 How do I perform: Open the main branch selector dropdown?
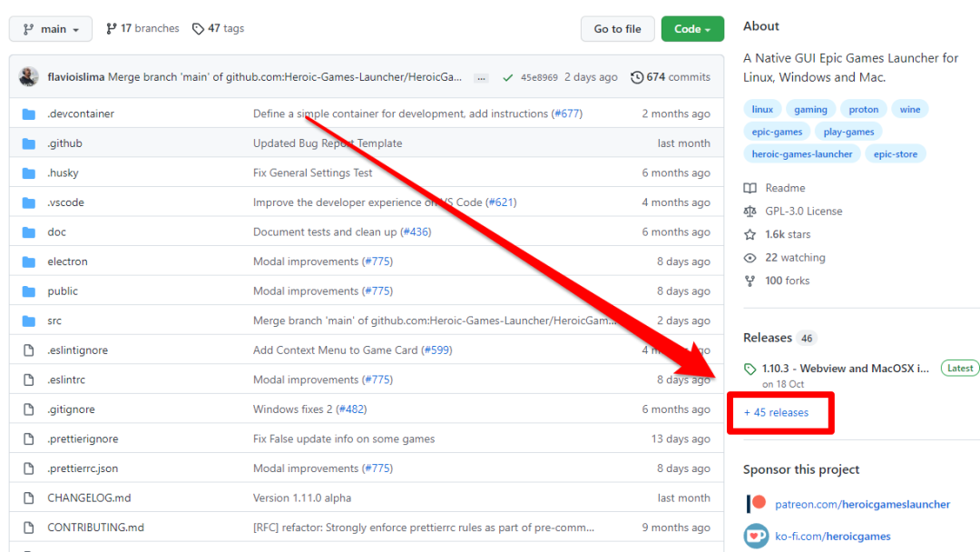click(53, 29)
